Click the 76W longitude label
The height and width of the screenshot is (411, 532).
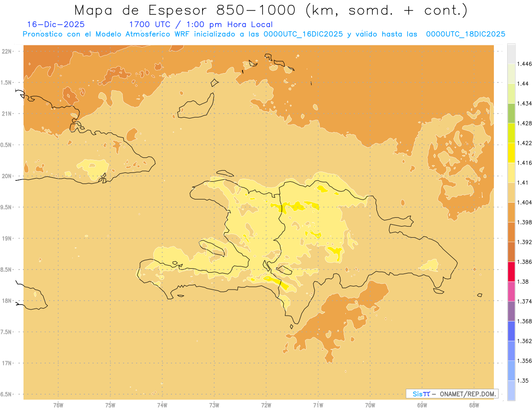point(58,405)
